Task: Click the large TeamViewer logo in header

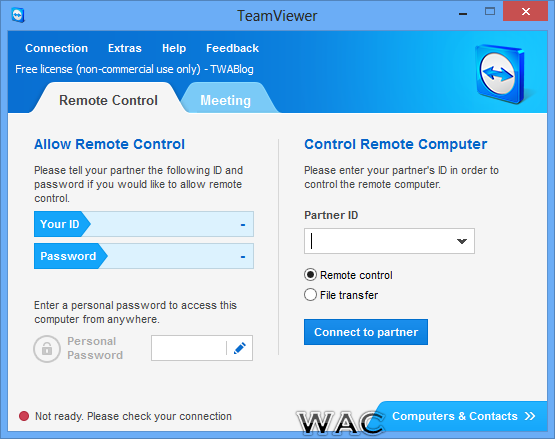Action: click(x=500, y=74)
